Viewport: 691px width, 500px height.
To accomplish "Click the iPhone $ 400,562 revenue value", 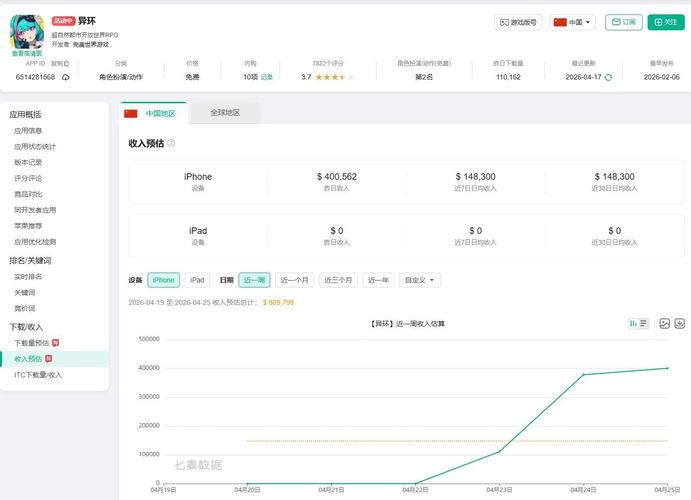I will pos(337,177).
